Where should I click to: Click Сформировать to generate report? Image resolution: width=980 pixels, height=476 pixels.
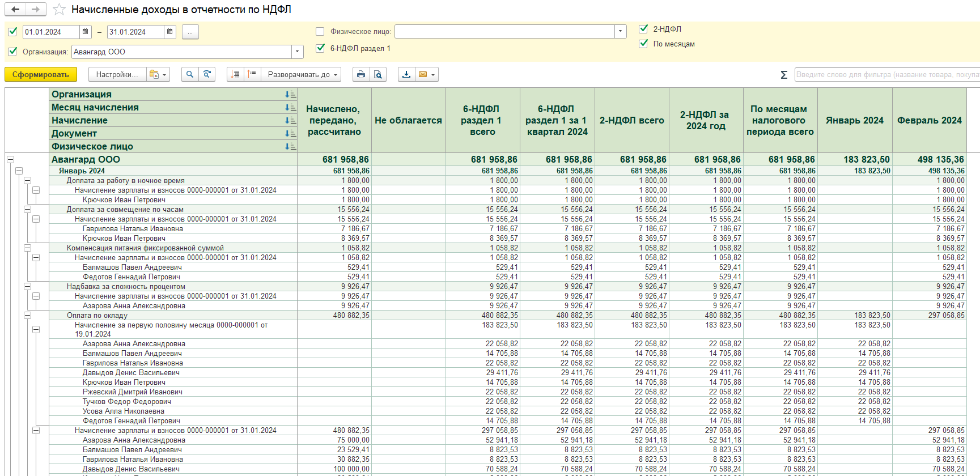(41, 74)
